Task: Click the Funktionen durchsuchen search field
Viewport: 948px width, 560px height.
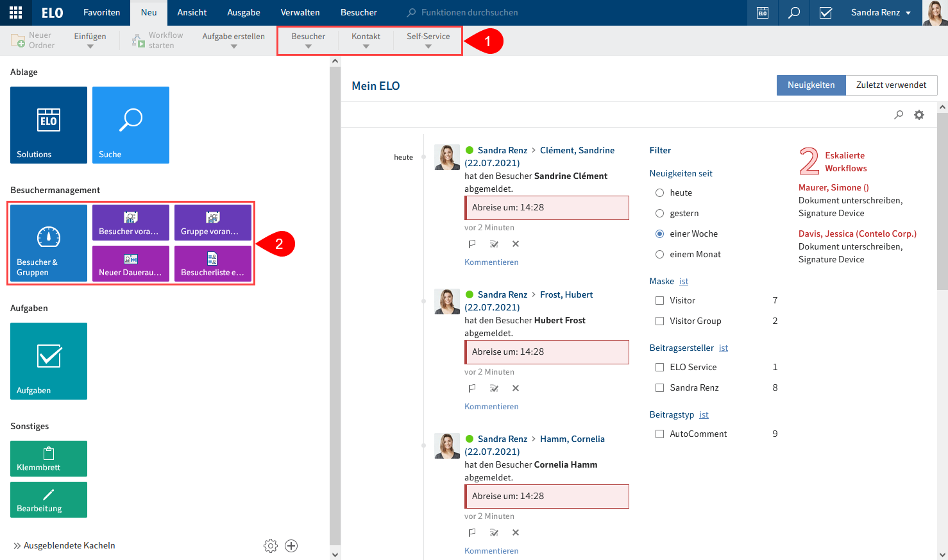Action: [x=470, y=12]
